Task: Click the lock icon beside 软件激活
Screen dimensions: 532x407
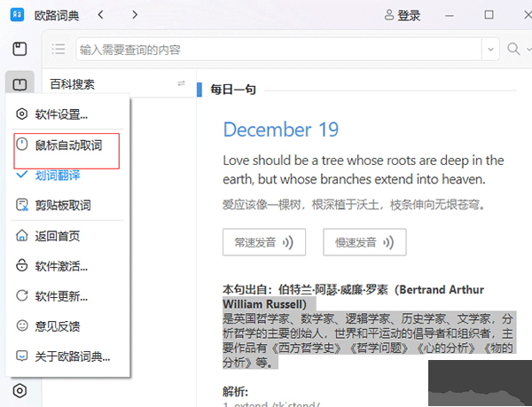Action: click(x=22, y=265)
